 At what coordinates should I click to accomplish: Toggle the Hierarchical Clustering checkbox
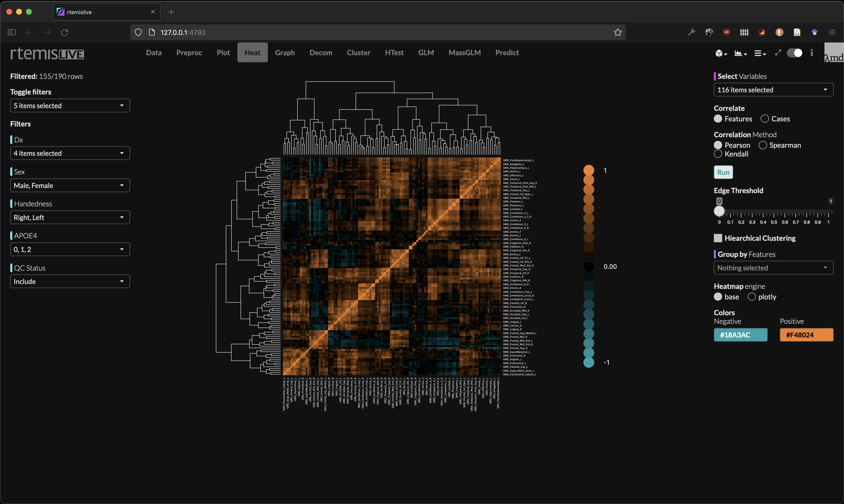(x=718, y=238)
